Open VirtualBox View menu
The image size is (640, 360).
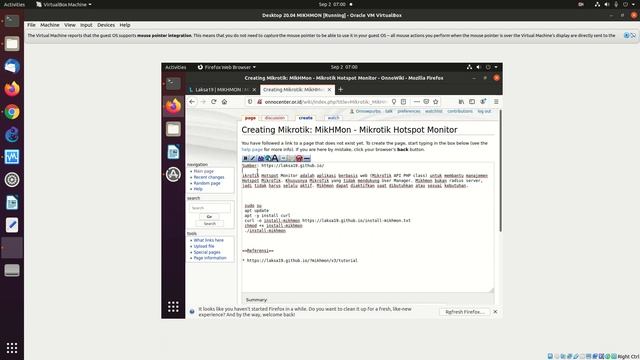point(70,25)
